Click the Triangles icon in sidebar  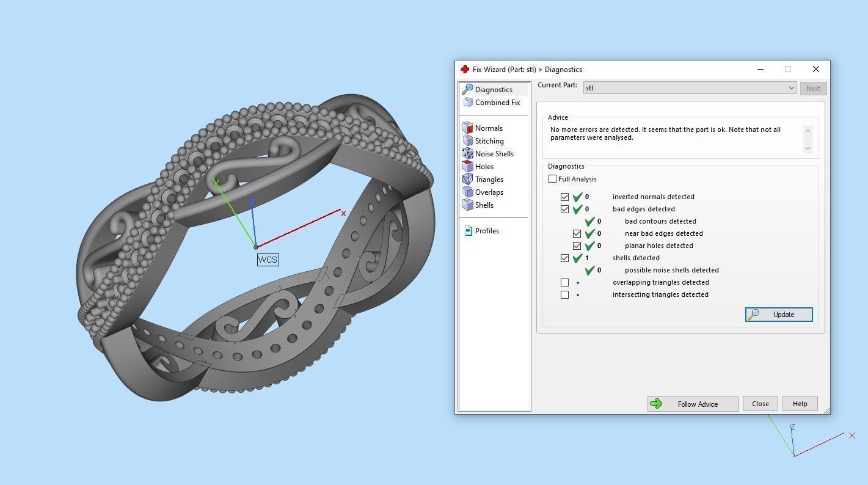point(468,180)
